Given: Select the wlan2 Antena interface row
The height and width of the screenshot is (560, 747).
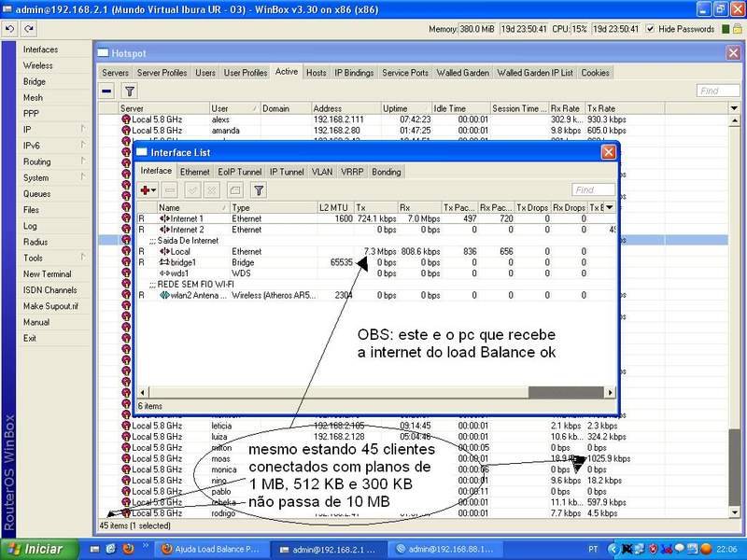Looking at the screenshot, I should click(375, 295).
